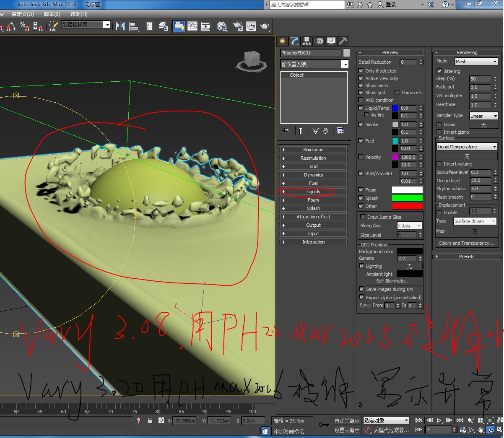Click the Play Animation button
Screen dimensions: 504x438
439,420
